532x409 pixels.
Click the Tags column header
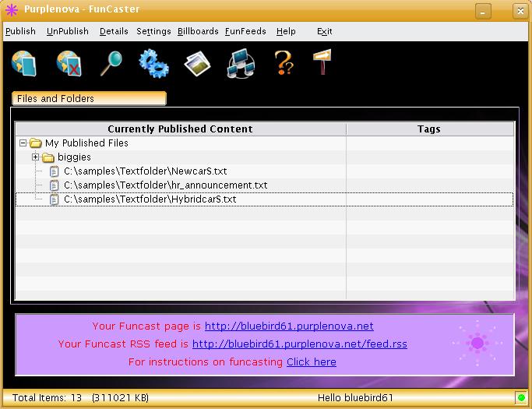pos(430,129)
